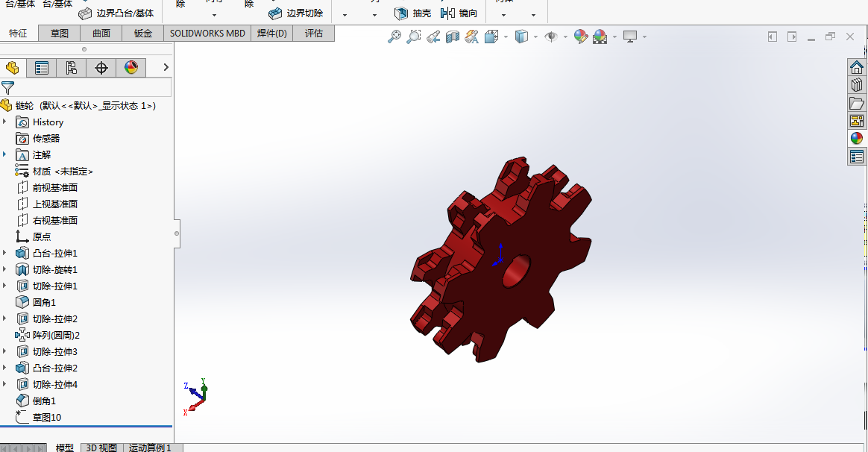Viewport: 868px width, 452px height.
Task: Click the 边界切除 tool
Action: (x=296, y=13)
